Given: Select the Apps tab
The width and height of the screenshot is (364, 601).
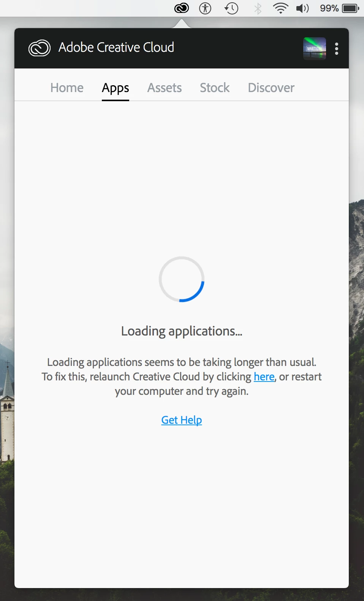Looking at the screenshot, I should (x=116, y=88).
